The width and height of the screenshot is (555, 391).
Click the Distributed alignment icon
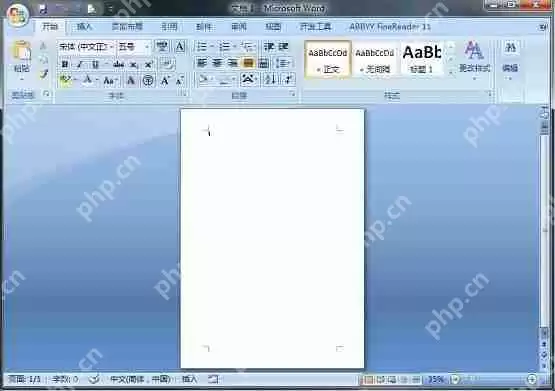click(x=264, y=63)
